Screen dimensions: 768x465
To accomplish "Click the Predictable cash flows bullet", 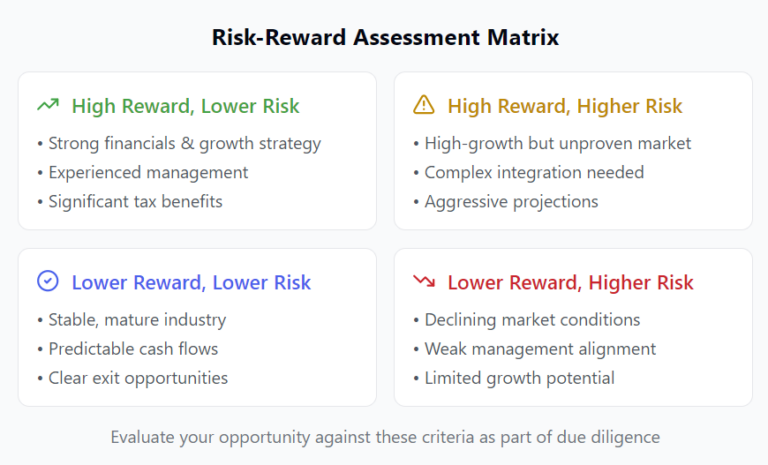I will (133, 349).
